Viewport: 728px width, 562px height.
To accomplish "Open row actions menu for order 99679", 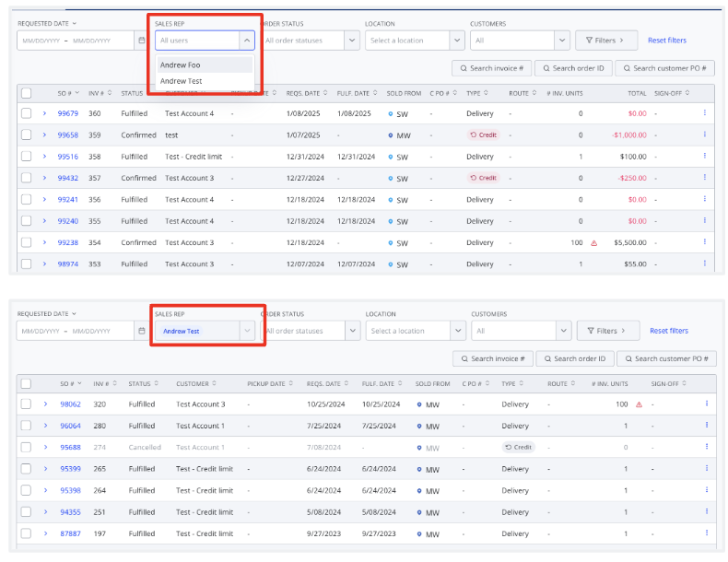I will tap(705, 112).
